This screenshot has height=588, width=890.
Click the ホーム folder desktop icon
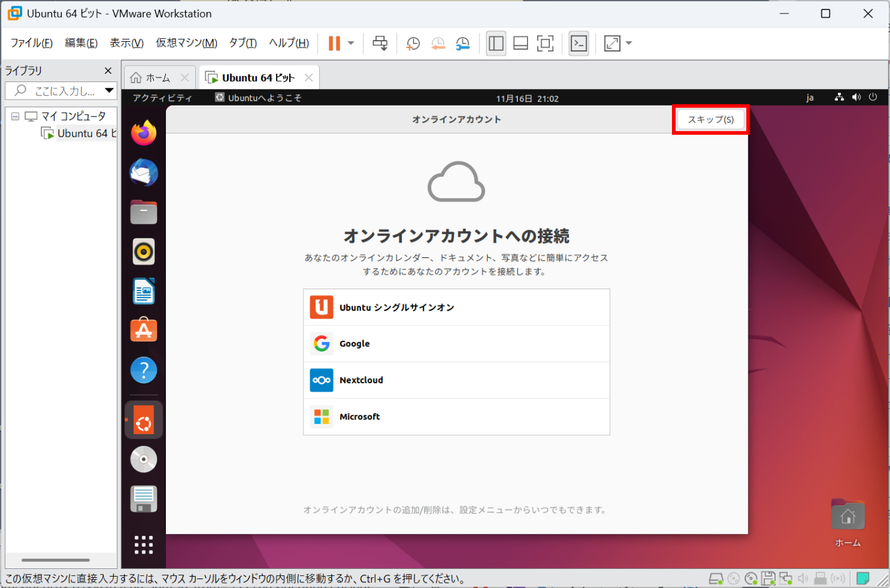pos(847,523)
